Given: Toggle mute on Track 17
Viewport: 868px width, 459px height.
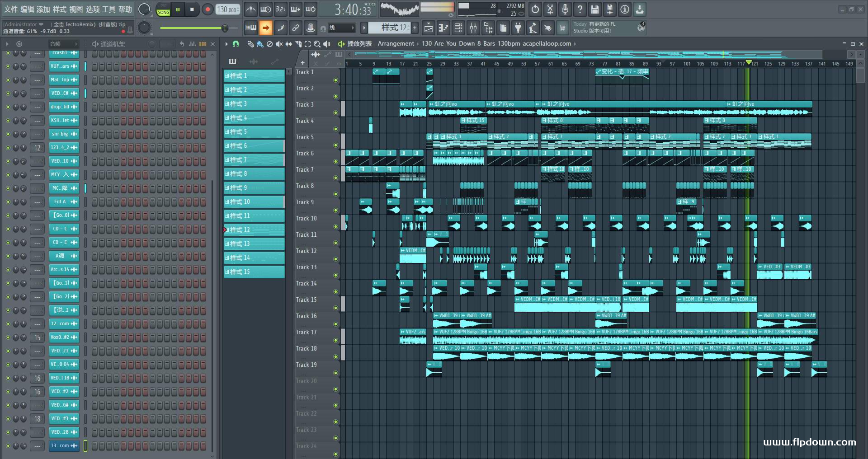Looking at the screenshot, I should [335, 341].
